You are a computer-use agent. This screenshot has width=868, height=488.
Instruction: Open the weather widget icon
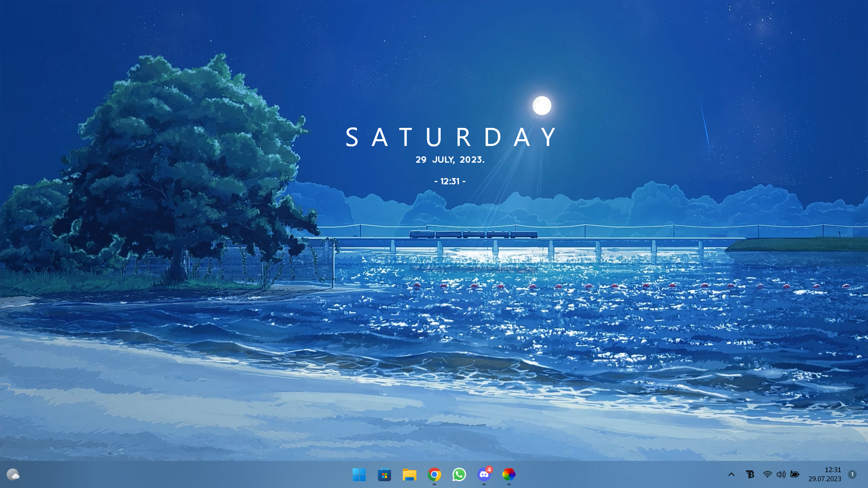coord(13,474)
